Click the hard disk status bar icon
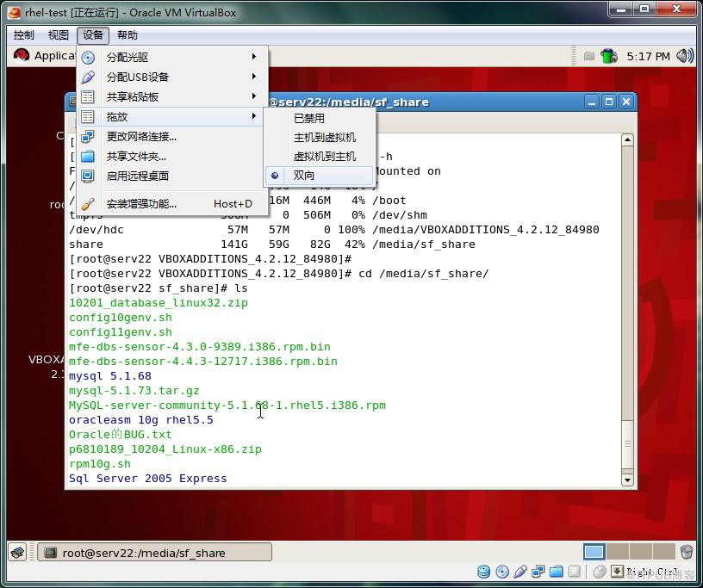This screenshot has width=703, height=588. point(484,572)
